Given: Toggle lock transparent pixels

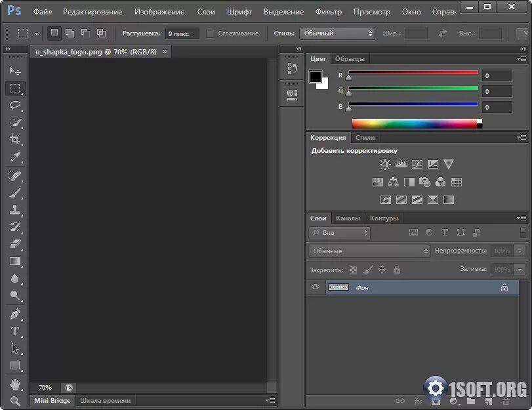Looking at the screenshot, I should [x=353, y=270].
